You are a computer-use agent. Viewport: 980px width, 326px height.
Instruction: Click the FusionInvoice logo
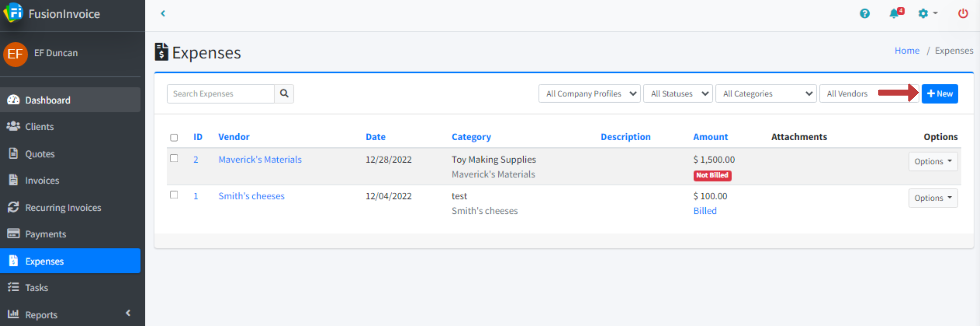point(14,13)
